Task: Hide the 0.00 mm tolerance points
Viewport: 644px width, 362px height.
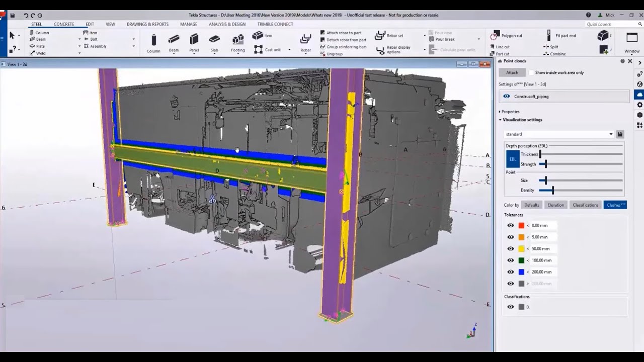Action: [511, 226]
